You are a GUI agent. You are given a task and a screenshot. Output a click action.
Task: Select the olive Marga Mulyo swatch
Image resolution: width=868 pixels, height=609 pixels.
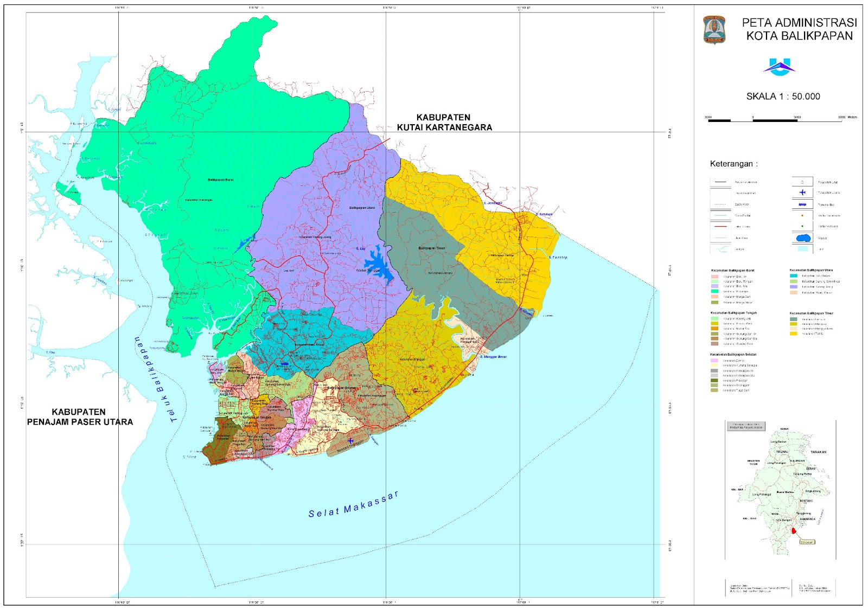[715, 302]
